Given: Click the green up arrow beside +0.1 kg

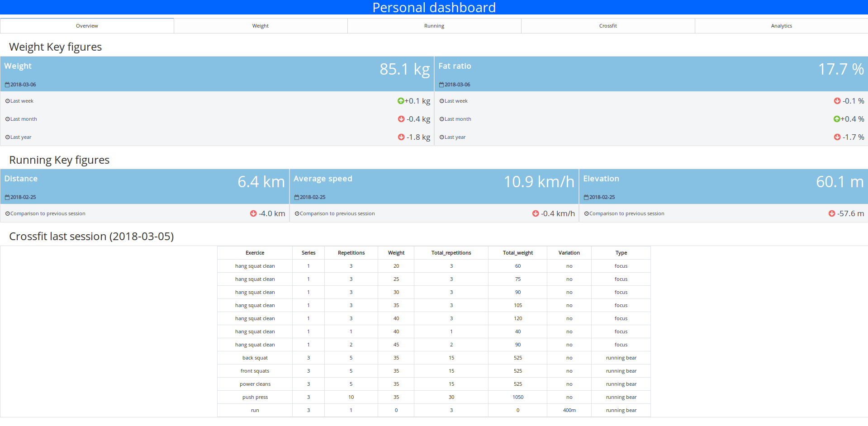Looking at the screenshot, I should (x=400, y=101).
